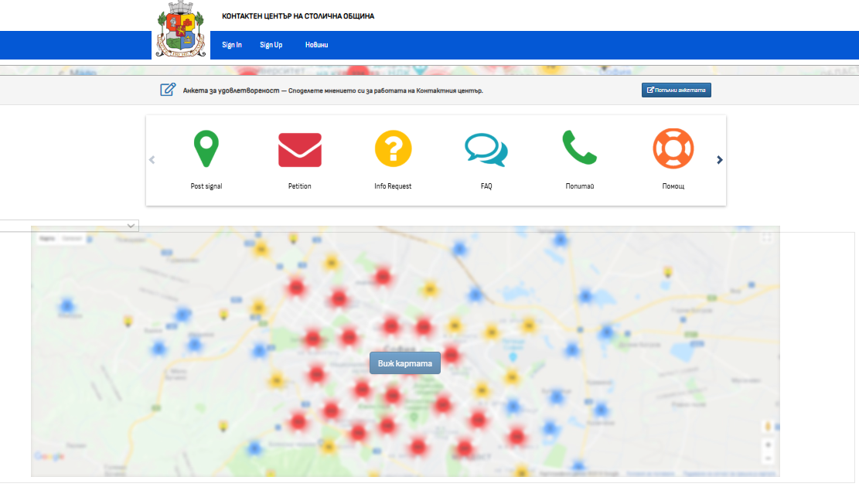The height and width of the screenshot is (504, 859).
Task: Click the municipality coat of arms logo
Action: coord(181,29)
